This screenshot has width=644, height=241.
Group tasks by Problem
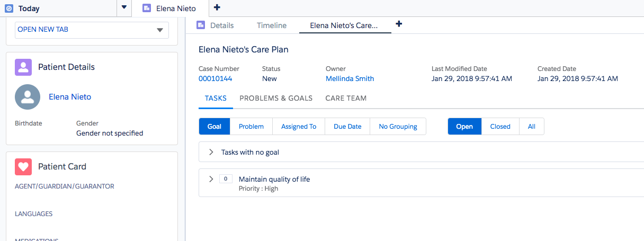click(251, 127)
